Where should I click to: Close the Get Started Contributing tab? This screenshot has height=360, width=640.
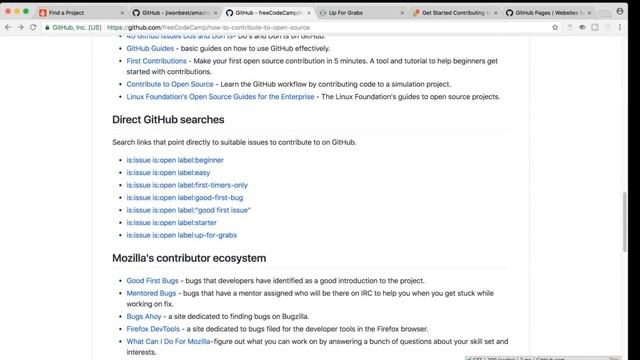pyautogui.click(x=496, y=13)
